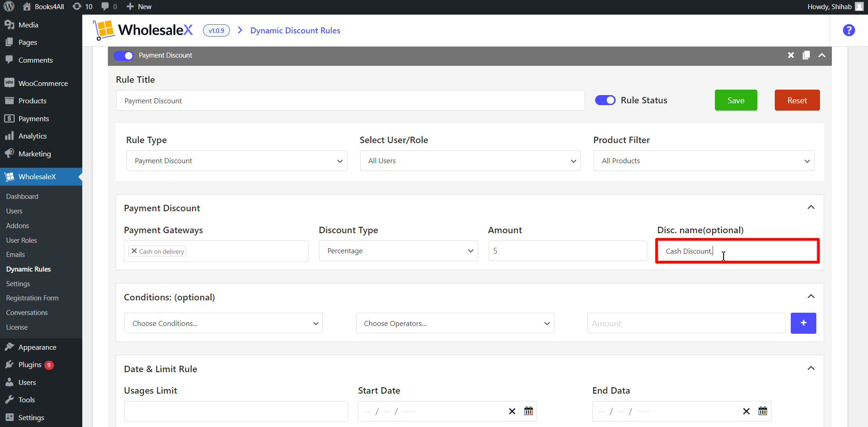Click the WholesaleX logo

point(143,30)
